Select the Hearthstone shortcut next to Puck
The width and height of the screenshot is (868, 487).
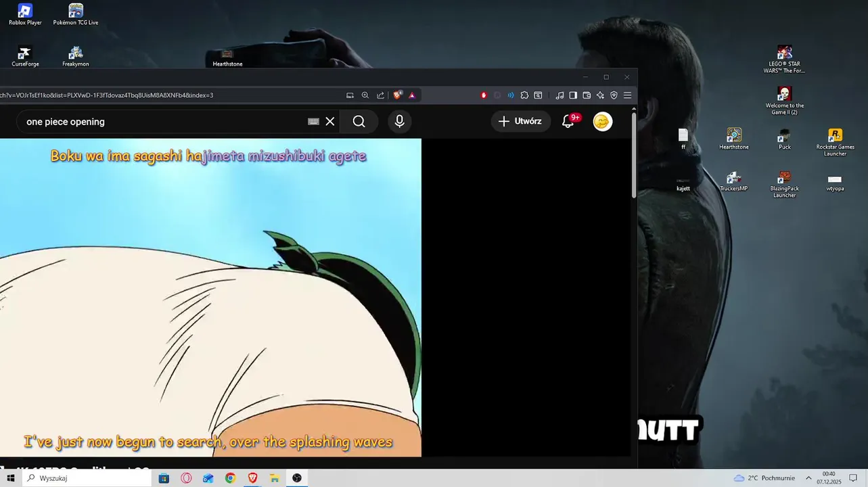point(734,139)
